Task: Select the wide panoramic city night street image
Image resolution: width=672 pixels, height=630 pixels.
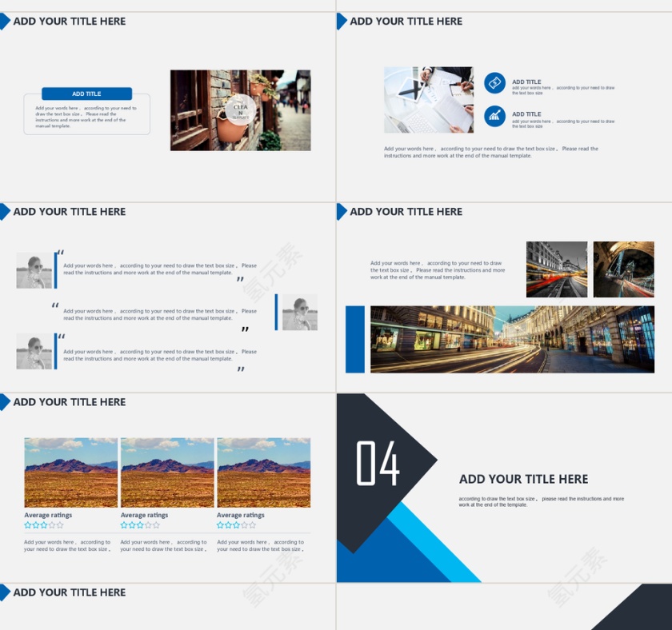Action: click(x=512, y=339)
